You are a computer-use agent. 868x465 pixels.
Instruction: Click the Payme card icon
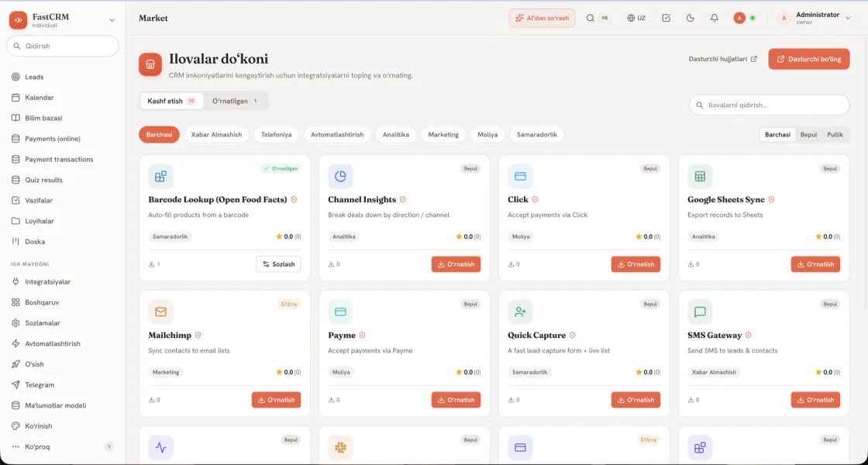(x=340, y=312)
